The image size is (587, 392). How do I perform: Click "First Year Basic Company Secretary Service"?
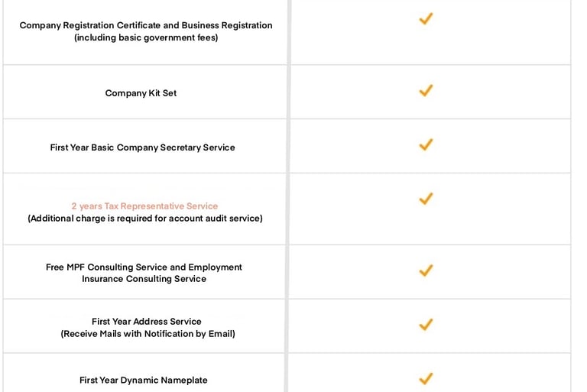143,147
